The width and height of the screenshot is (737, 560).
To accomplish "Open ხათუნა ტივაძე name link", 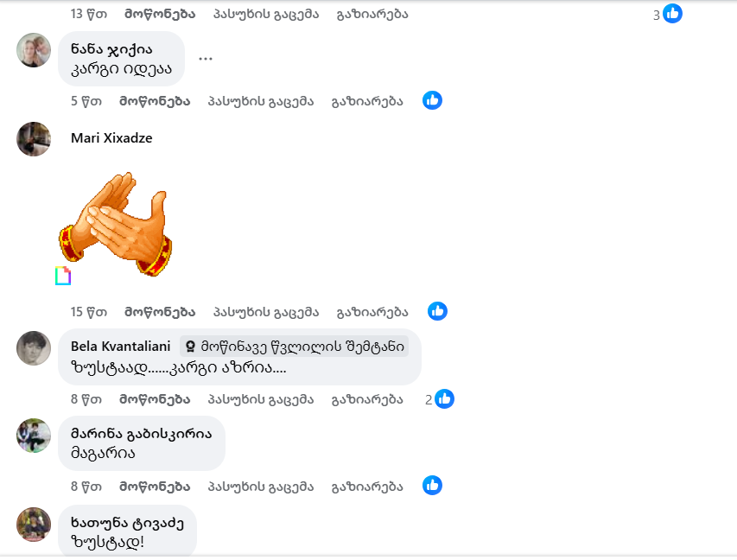I will 127,523.
